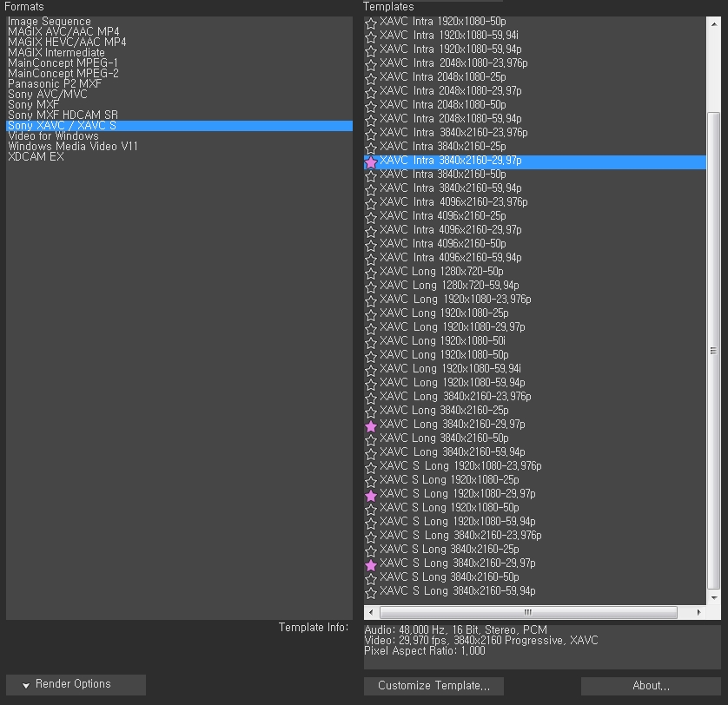Star the XAVC Long 1920x1080-29,97p template
This screenshot has height=705, width=728.
[370, 329]
